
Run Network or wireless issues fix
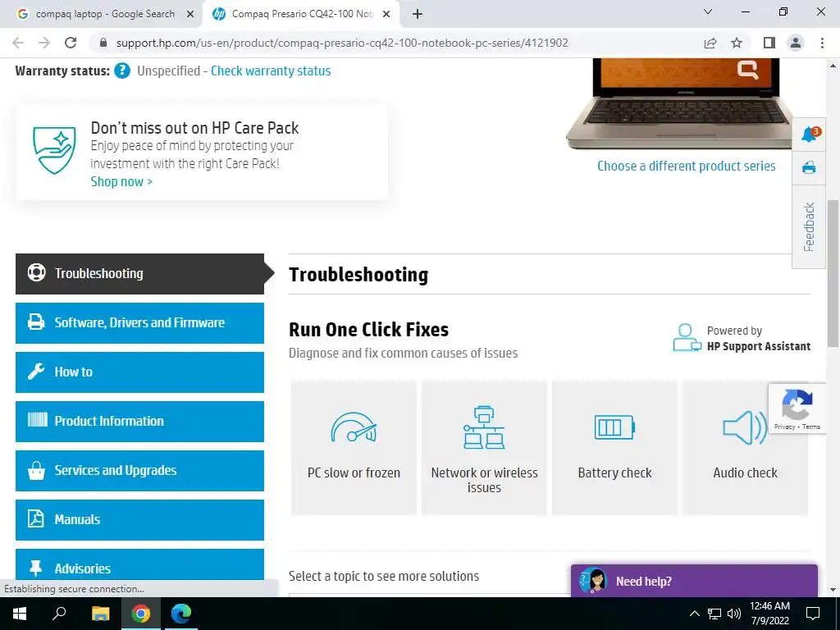coord(484,448)
